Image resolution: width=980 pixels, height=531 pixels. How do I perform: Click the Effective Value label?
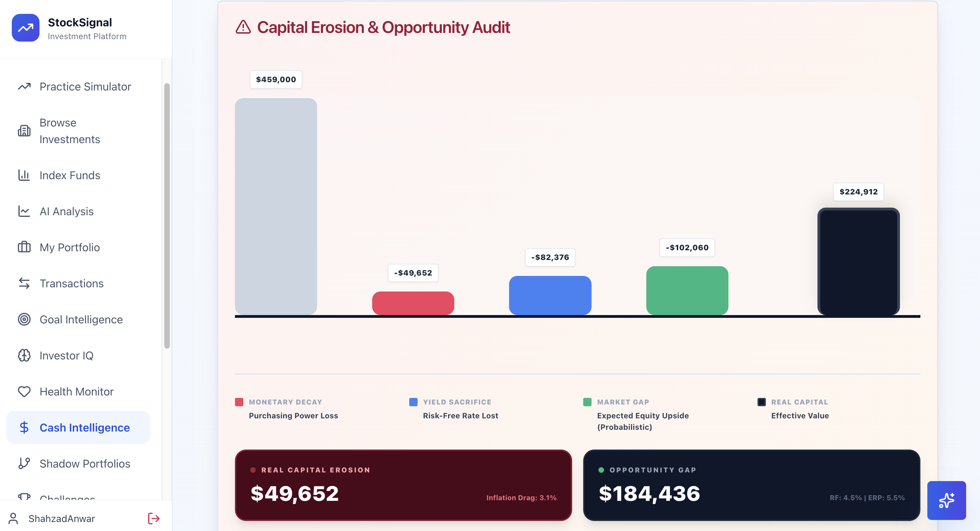[x=800, y=416]
